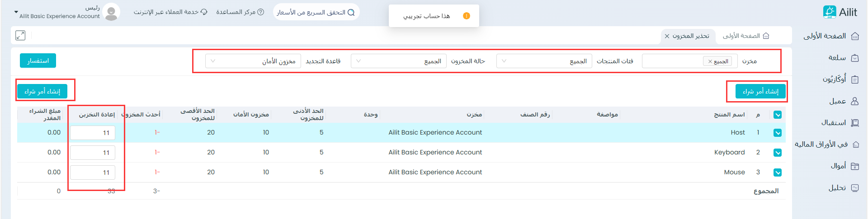Image resolution: width=868 pixels, height=219 pixels.
Task: Open سلعة in the sidebar menu
Action: tap(837, 58)
